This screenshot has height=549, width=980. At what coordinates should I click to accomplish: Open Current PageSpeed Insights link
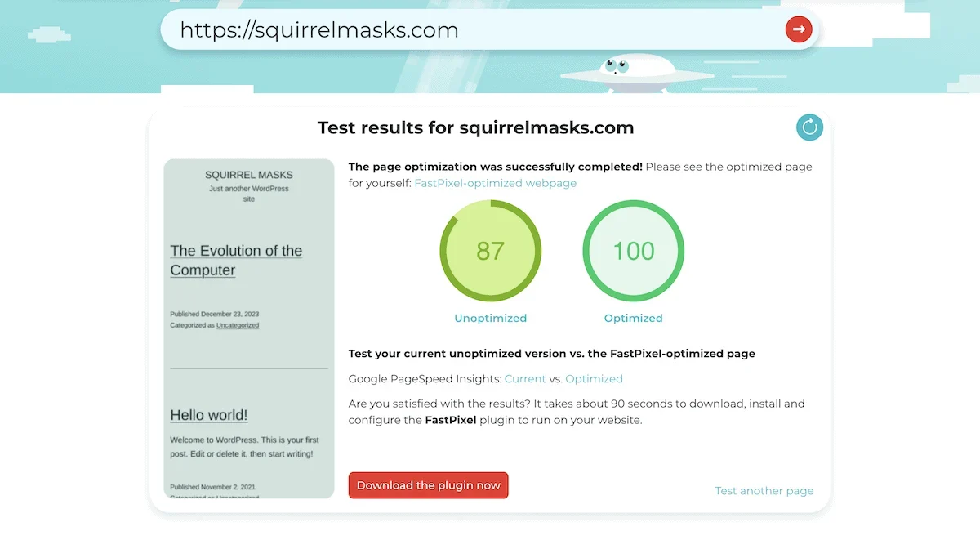click(x=525, y=379)
